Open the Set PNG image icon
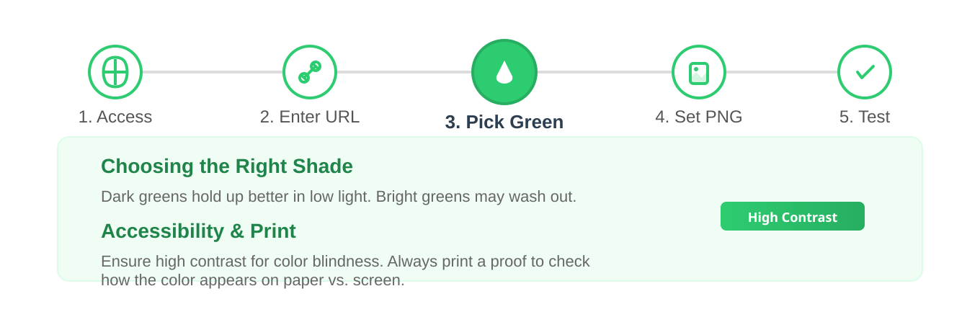This screenshot has height=317, width=980. (x=699, y=72)
